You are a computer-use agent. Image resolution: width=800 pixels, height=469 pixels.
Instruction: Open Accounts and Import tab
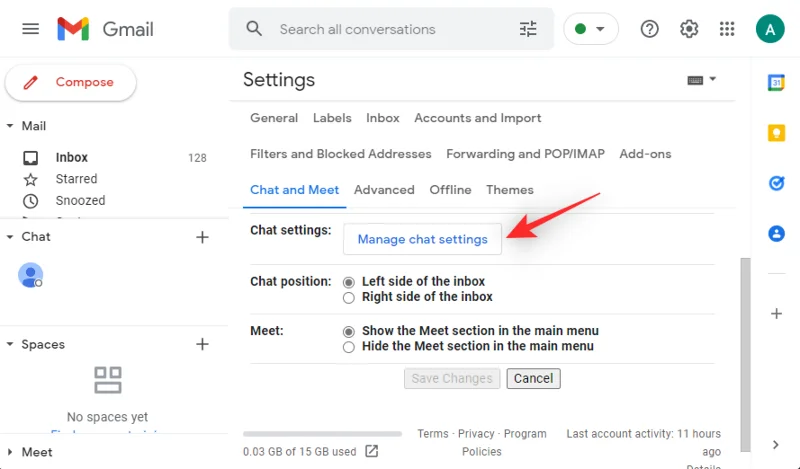pyautogui.click(x=478, y=118)
